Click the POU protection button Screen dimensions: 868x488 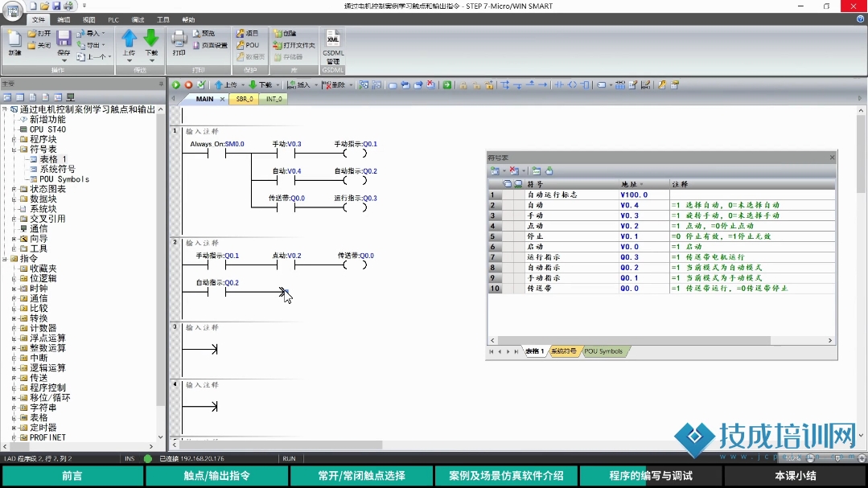point(248,45)
